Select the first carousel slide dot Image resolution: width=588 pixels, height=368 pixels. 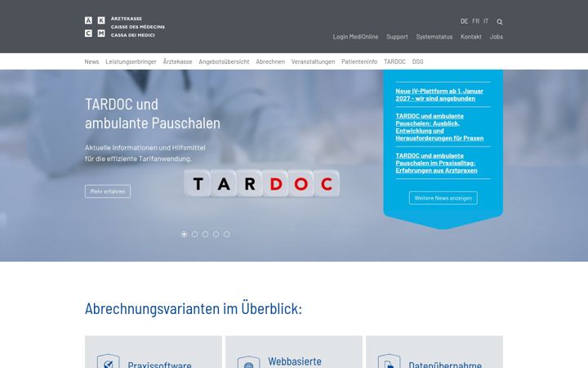coord(184,235)
